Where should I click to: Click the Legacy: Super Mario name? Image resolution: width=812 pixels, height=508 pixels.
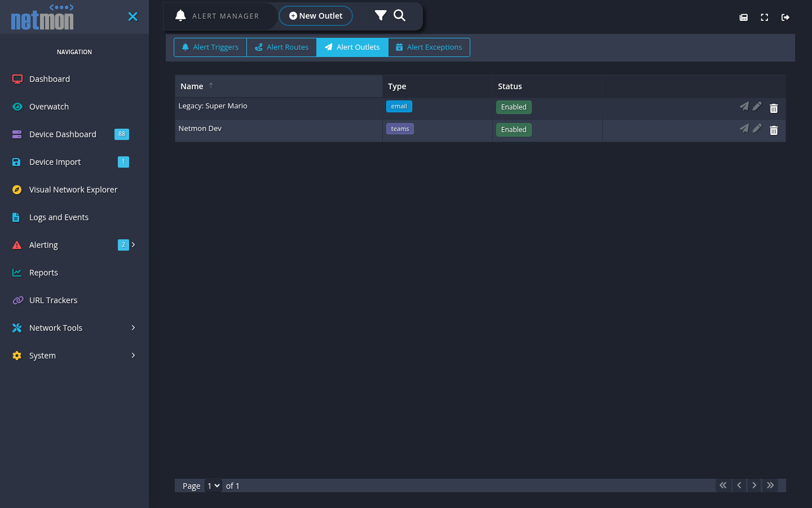point(213,106)
